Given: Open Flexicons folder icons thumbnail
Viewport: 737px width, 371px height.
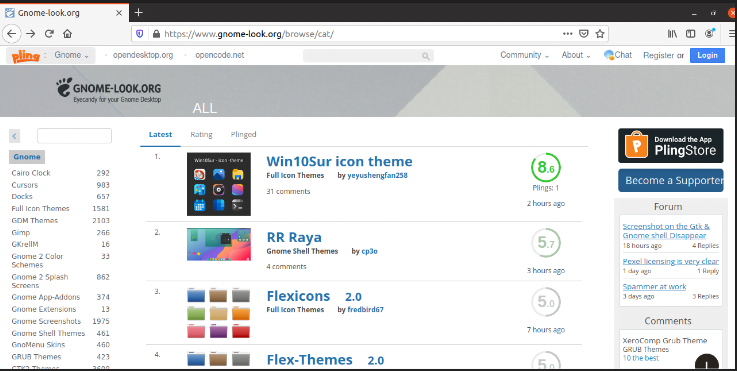Looking at the screenshot, I should pyautogui.click(x=219, y=313).
